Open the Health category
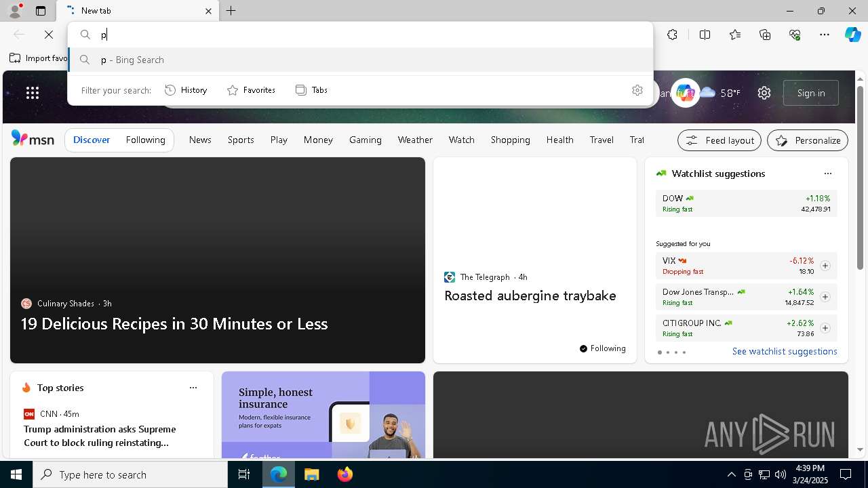The image size is (868, 488). click(559, 140)
